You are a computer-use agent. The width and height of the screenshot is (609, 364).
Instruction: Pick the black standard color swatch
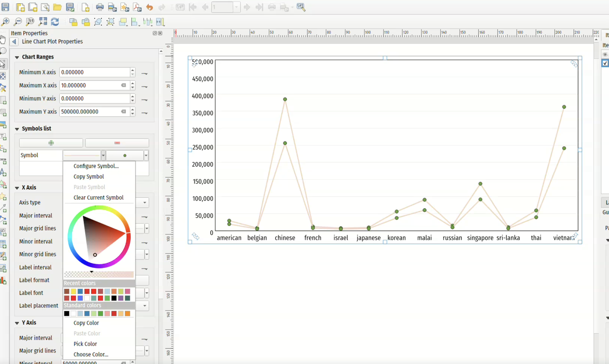coord(66,313)
